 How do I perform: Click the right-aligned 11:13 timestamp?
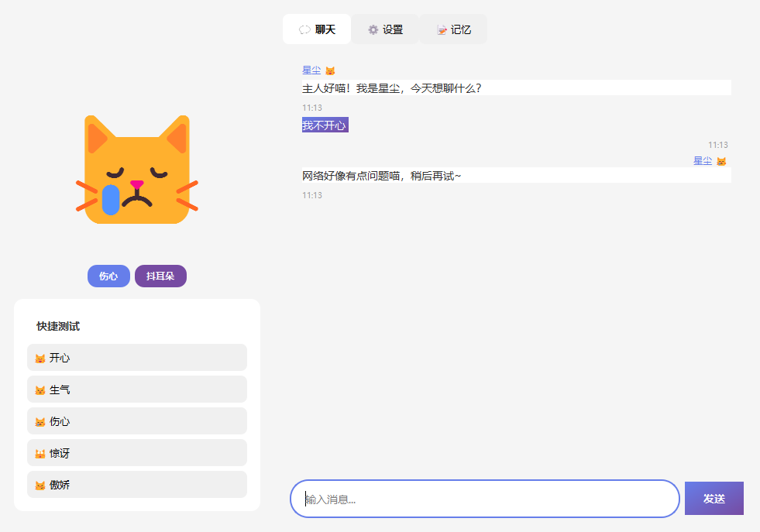(718, 145)
